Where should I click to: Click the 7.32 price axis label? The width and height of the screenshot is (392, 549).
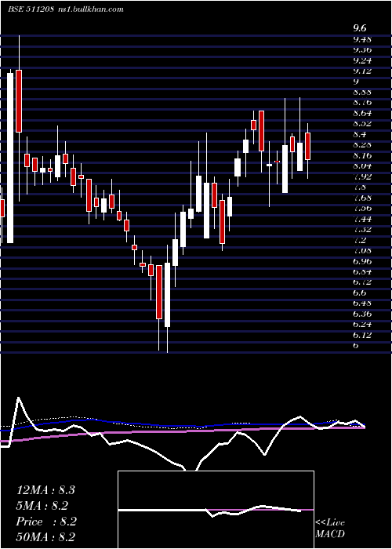(x=362, y=229)
